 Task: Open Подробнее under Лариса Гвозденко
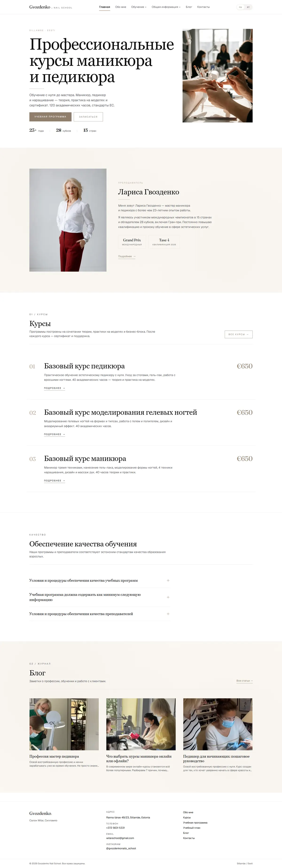[127, 257]
